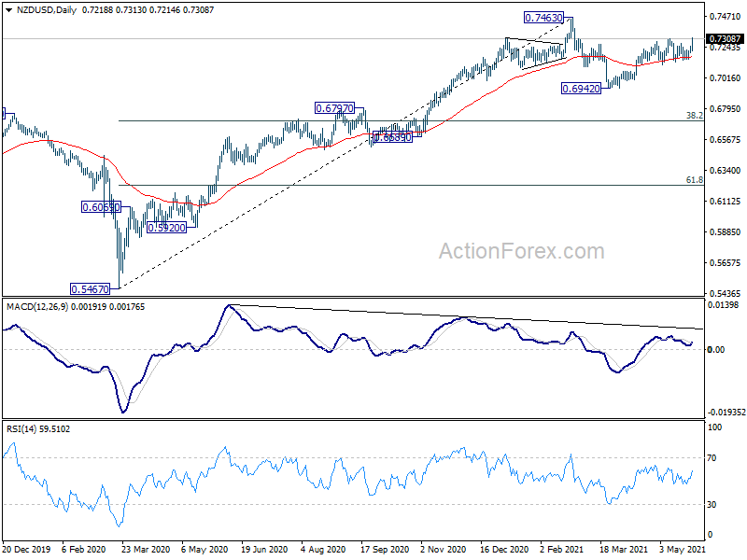
Task: Select the 61.8 Fibonacci level label
Action: tap(694, 180)
